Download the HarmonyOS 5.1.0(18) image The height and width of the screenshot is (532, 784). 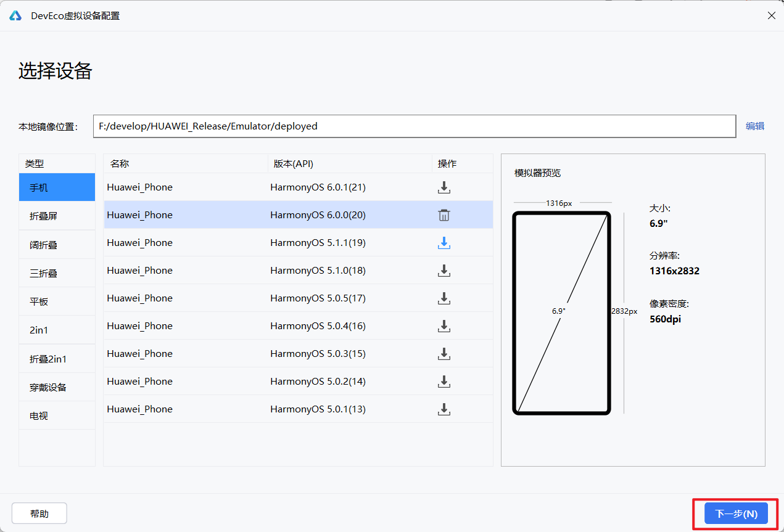pos(444,271)
